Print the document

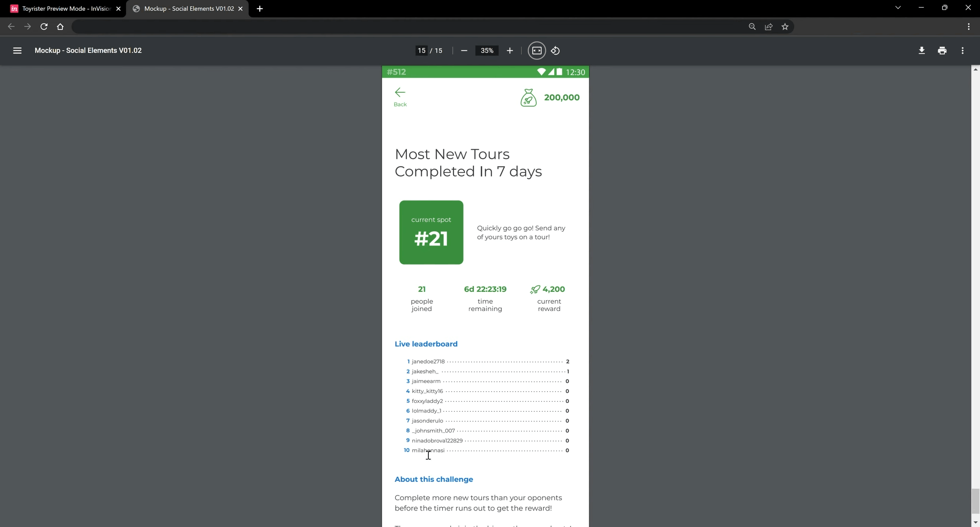click(x=942, y=51)
